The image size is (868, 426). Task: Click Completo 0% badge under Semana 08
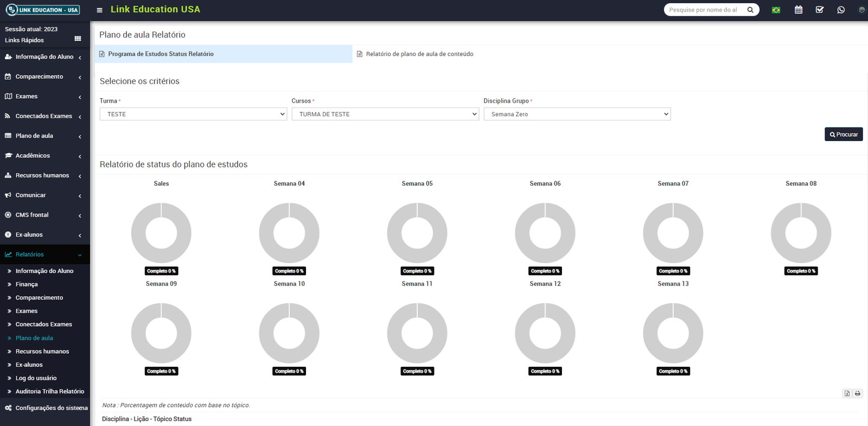pyautogui.click(x=801, y=271)
